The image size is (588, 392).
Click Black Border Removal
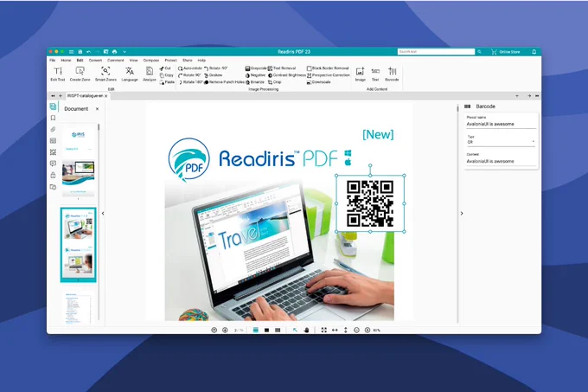328,68
